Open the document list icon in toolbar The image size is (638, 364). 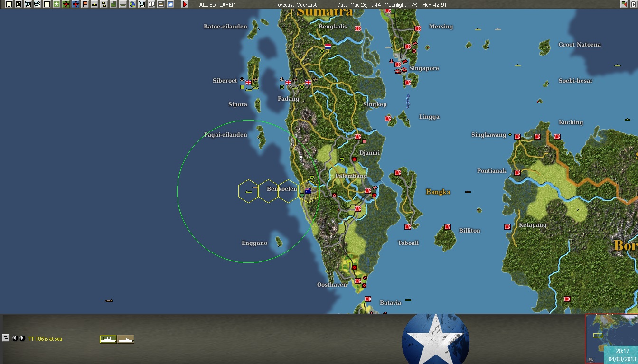tap(18, 4)
